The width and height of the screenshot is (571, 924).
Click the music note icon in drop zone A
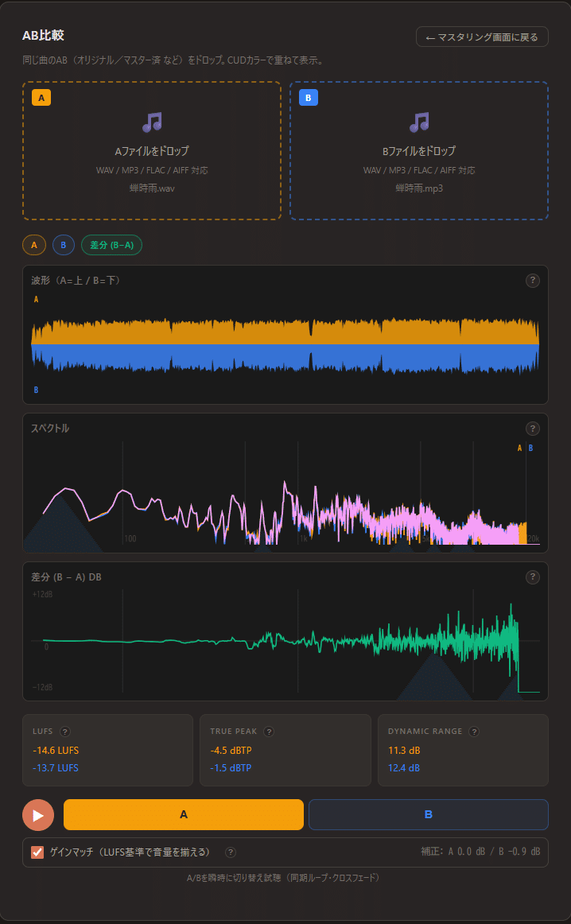point(152,122)
